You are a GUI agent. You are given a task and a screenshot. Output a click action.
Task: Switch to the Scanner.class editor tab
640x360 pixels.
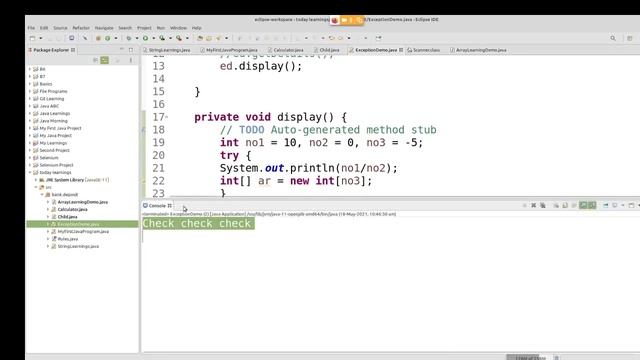pos(424,50)
